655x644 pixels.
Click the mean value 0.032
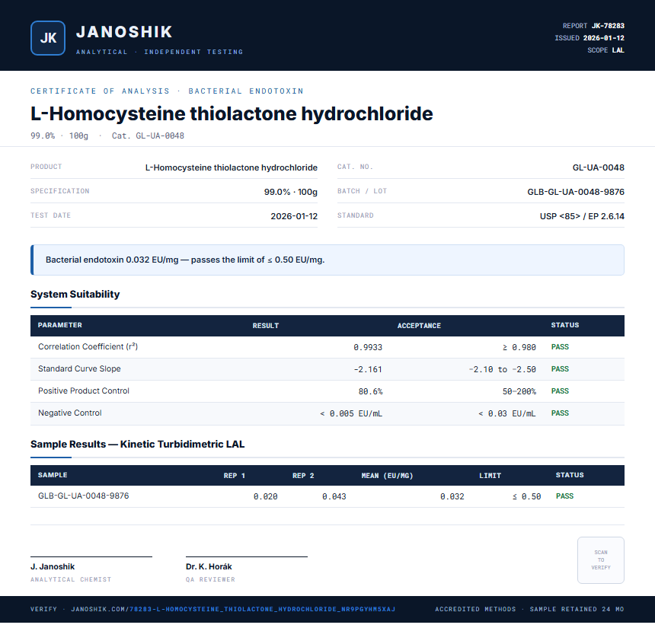point(452,496)
